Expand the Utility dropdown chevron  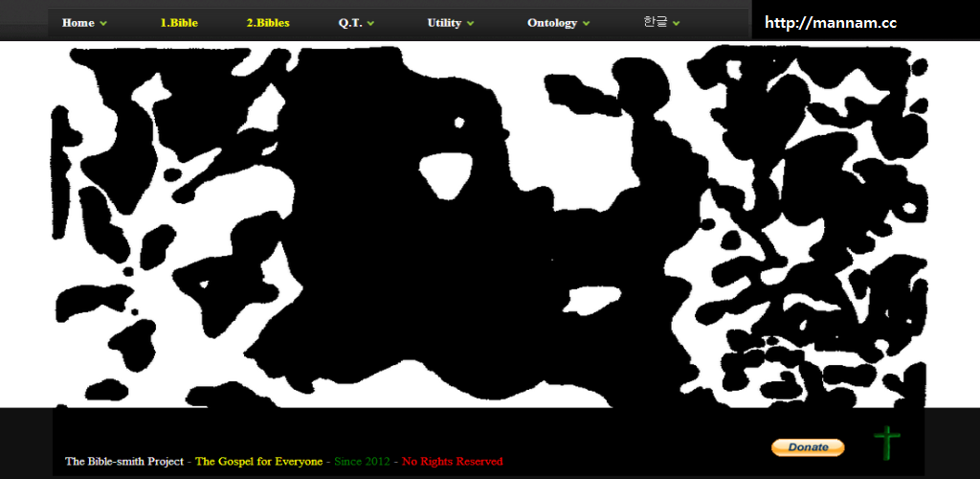[x=470, y=24]
